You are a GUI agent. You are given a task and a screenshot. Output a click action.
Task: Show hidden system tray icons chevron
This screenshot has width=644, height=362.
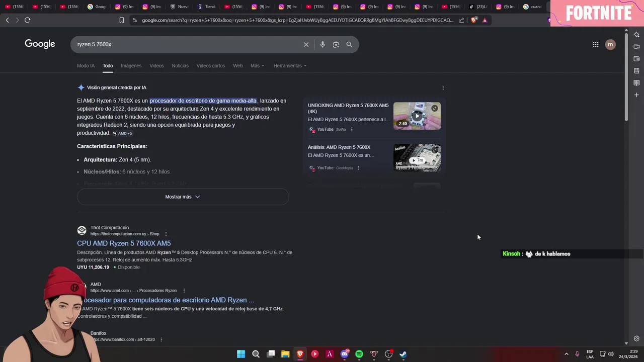tap(566, 354)
